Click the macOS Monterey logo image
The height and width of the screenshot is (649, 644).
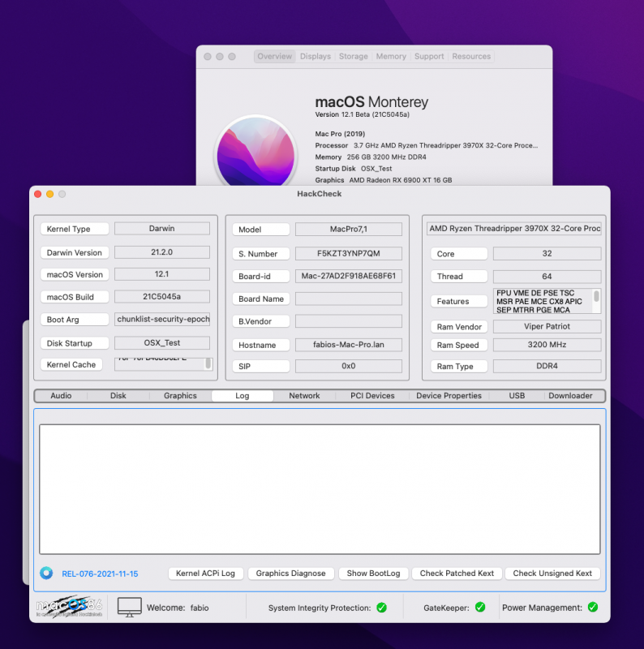point(255,152)
